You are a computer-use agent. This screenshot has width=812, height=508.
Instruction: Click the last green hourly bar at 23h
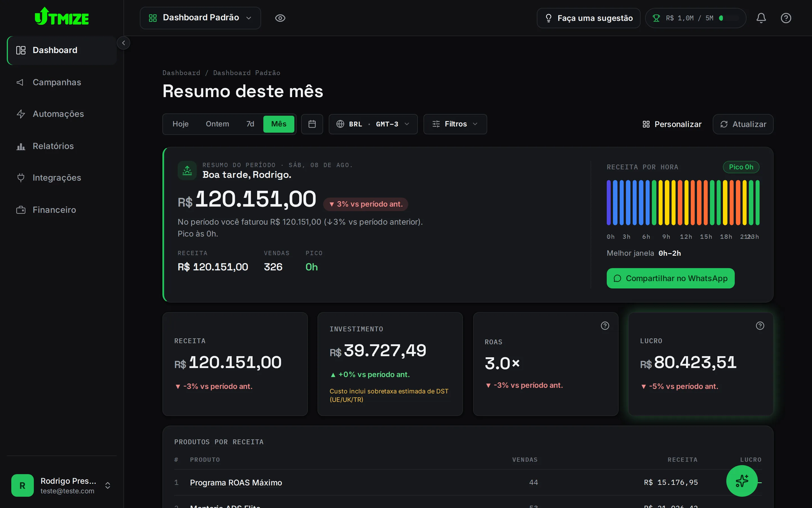[757, 203]
